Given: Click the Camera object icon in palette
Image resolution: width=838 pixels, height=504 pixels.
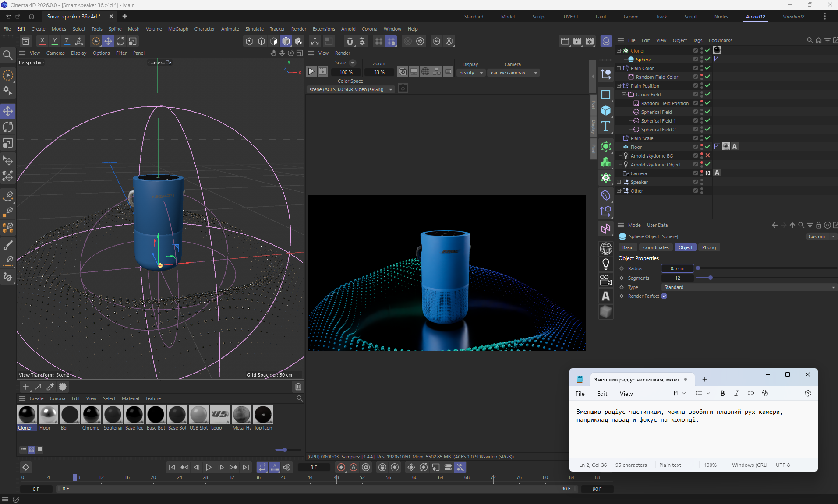Looking at the screenshot, I should (x=606, y=280).
